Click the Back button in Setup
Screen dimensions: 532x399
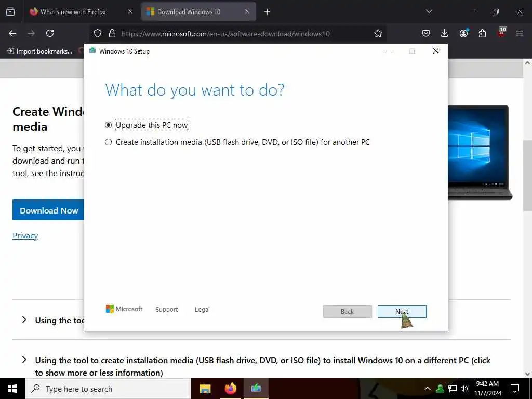coord(347,312)
